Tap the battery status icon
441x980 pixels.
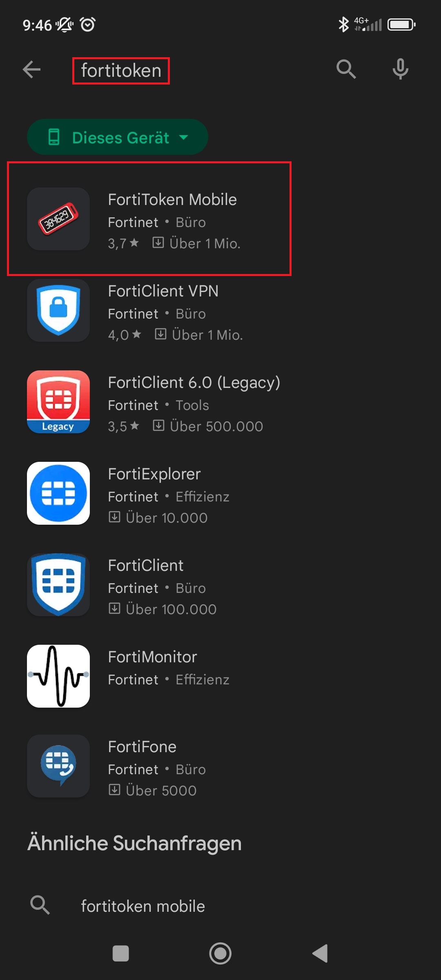[x=401, y=25]
